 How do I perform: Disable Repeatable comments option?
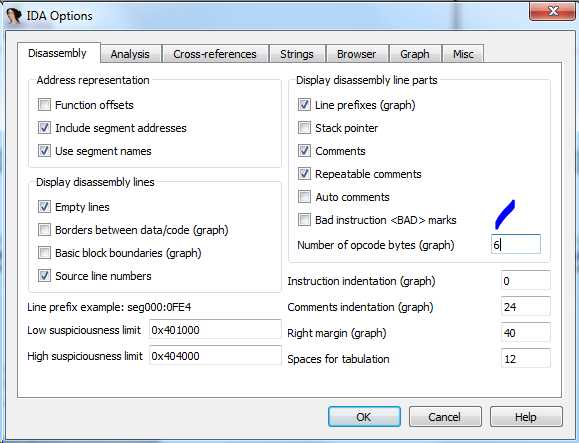click(304, 174)
